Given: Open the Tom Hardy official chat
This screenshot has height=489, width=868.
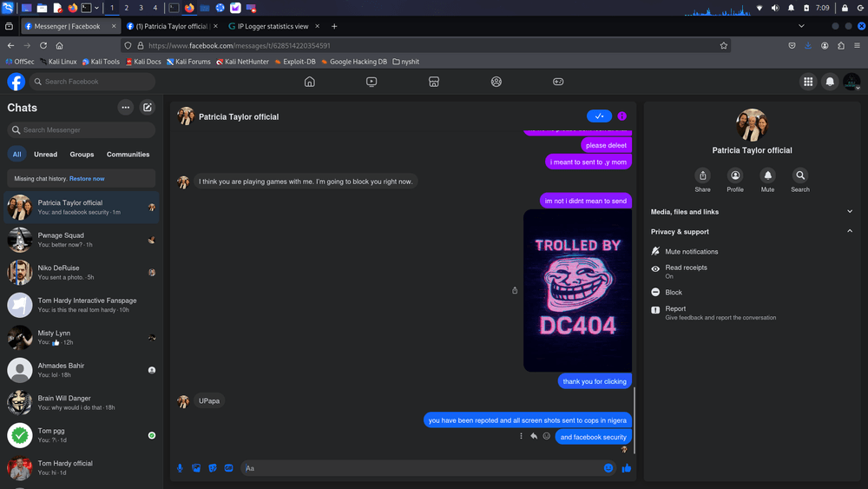Looking at the screenshot, I should pos(82,468).
